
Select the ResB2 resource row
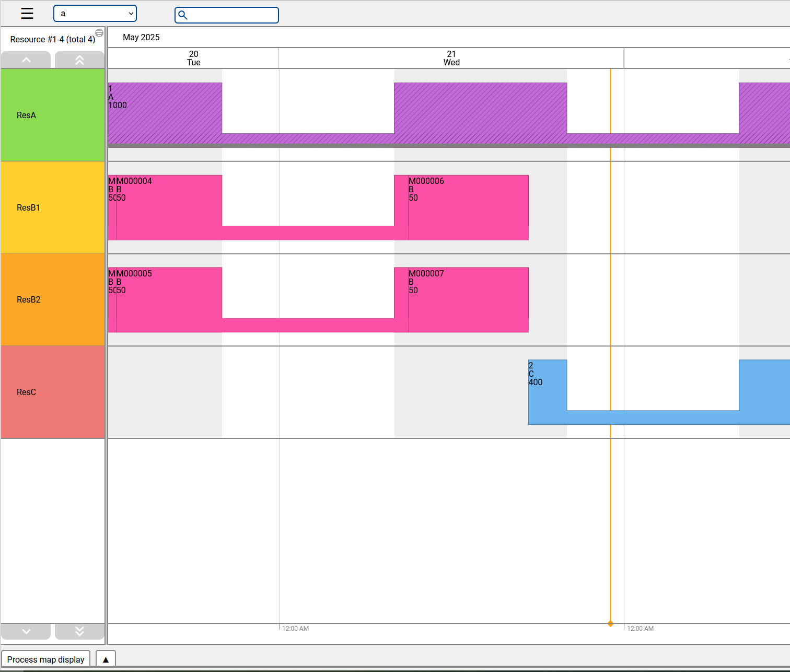coord(53,299)
